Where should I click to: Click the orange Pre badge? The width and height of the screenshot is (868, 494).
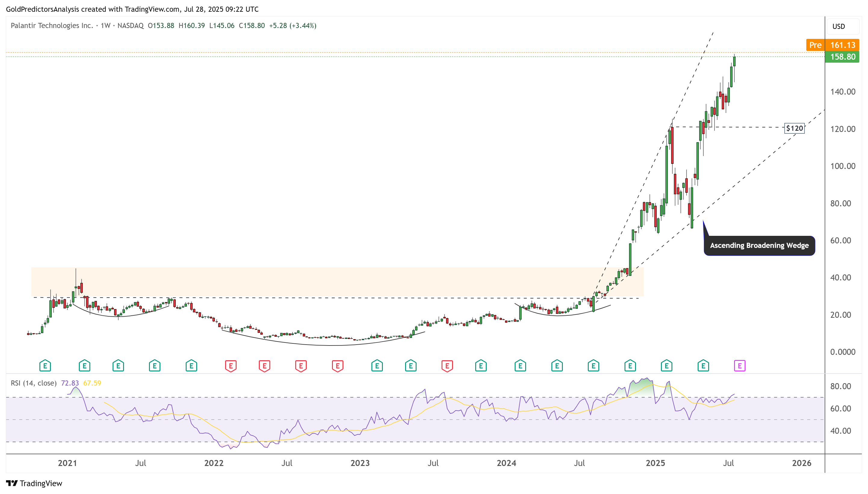(815, 45)
